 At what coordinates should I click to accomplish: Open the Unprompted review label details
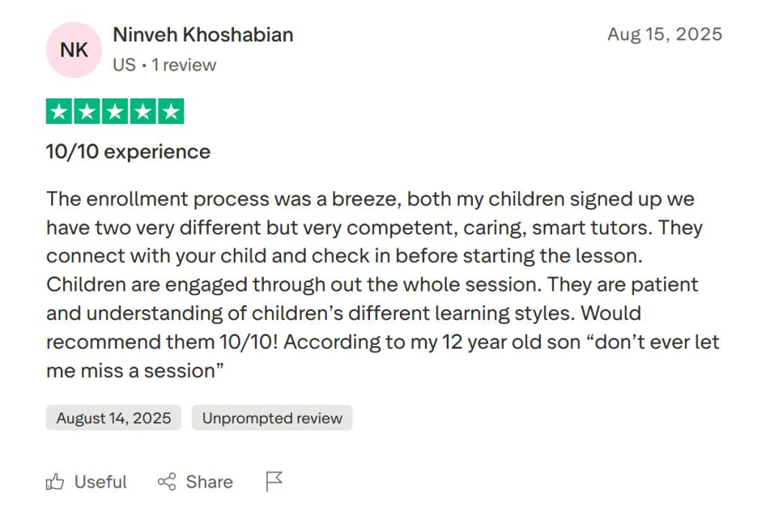pos(272,418)
